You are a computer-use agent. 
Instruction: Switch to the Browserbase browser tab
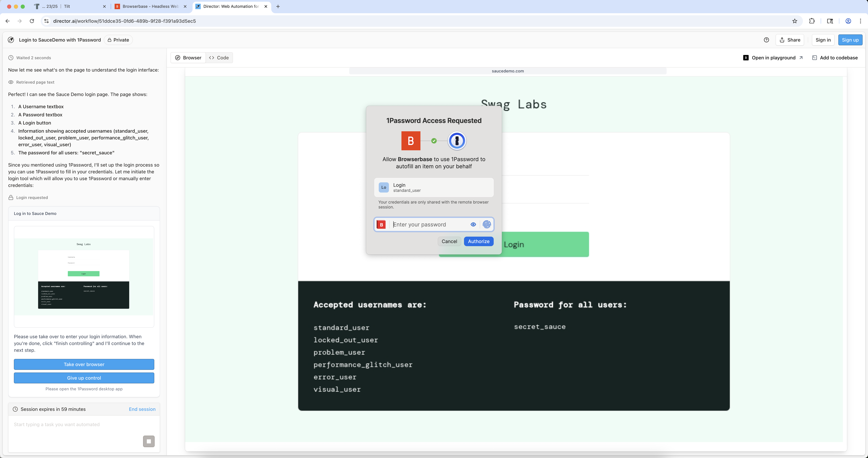pos(150,6)
